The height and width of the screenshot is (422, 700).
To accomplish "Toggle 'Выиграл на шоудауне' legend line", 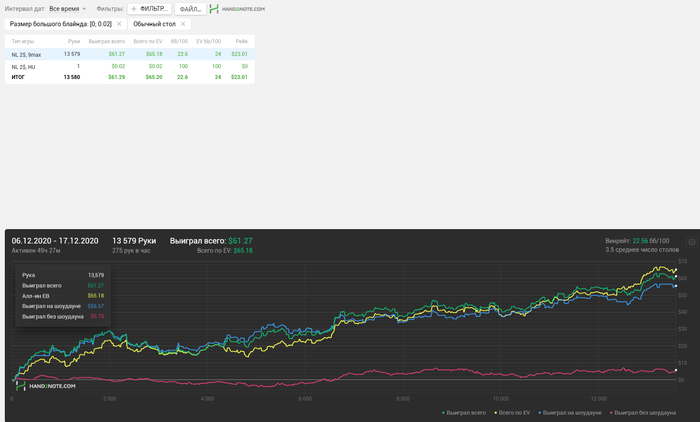I will point(570,412).
